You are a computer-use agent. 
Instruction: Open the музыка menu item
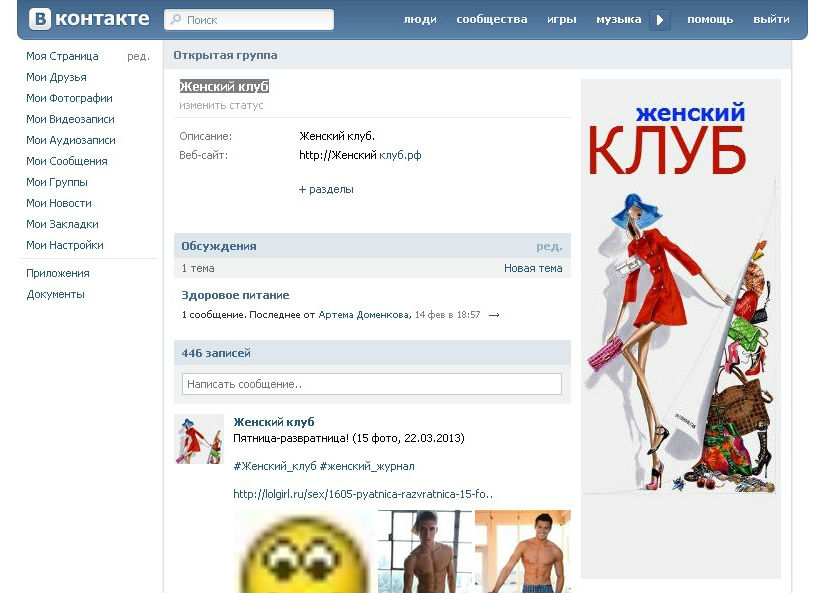[618, 19]
